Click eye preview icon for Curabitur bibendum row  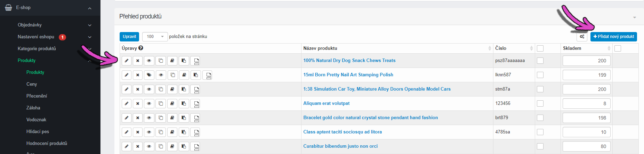click(x=149, y=146)
